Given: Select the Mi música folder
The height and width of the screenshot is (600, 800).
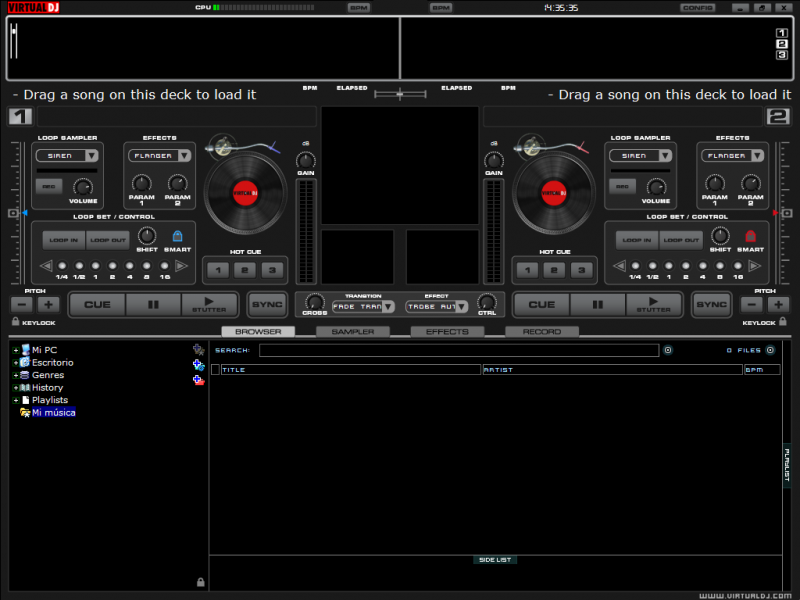Looking at the screenshot, I should pos(54,413).
